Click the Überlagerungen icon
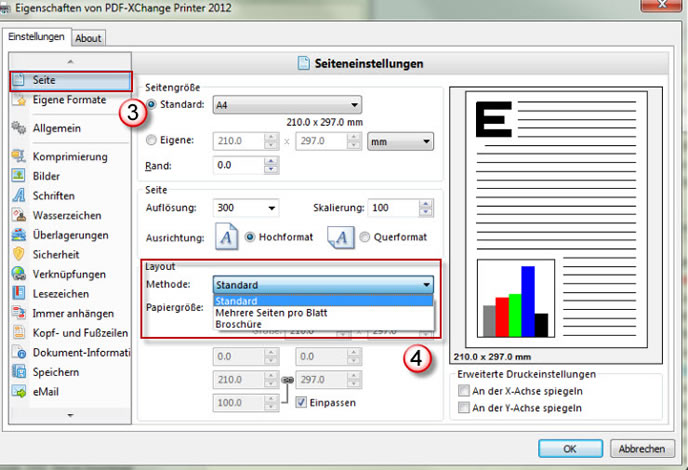The height and width of the screenshot is (470, 688). click(19, 235)
